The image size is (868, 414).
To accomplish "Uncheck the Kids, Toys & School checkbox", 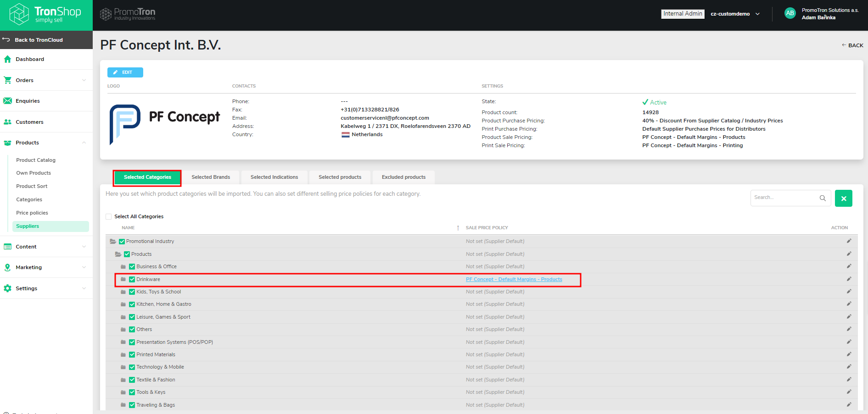I will click(132, 292).
